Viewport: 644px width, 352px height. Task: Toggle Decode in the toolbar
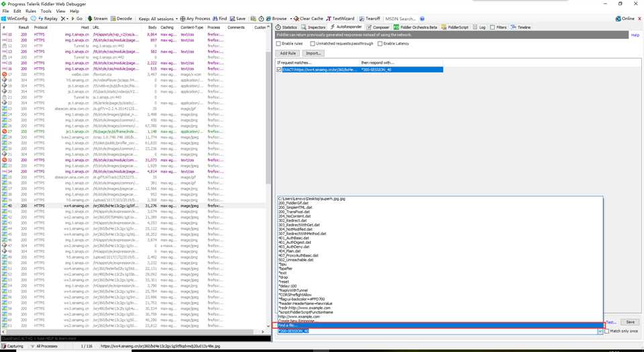[x=121, y=19]
